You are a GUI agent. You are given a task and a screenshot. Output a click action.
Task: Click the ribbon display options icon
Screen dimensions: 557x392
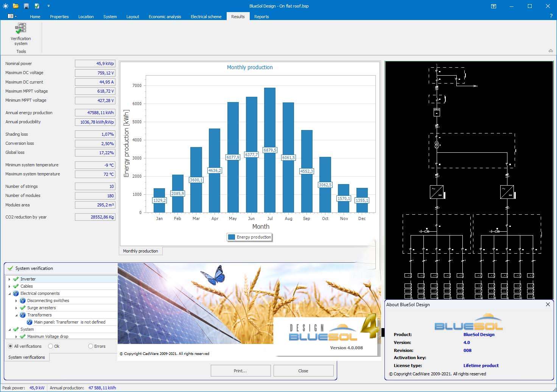pyautogui.click(x=493, y=6)
